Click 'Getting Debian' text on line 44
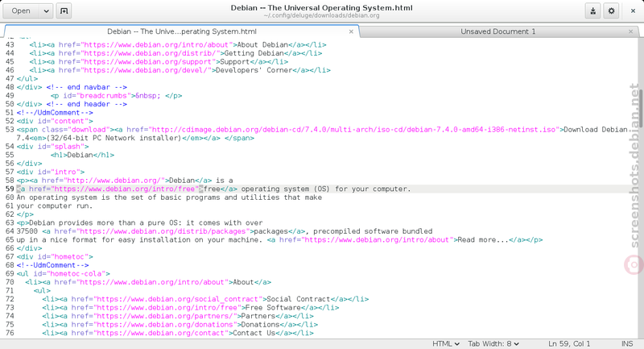The width and height of the screenshot is (644, 349). click(254, 53)
